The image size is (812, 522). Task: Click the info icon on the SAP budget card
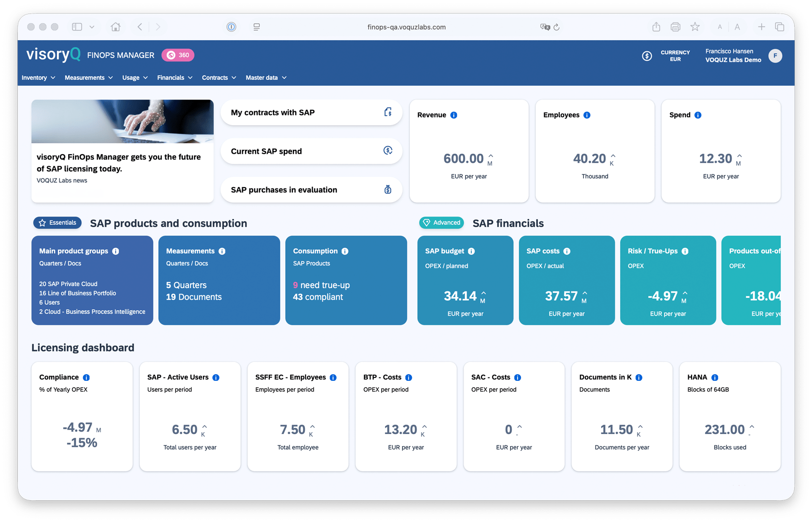click(472, 251)
